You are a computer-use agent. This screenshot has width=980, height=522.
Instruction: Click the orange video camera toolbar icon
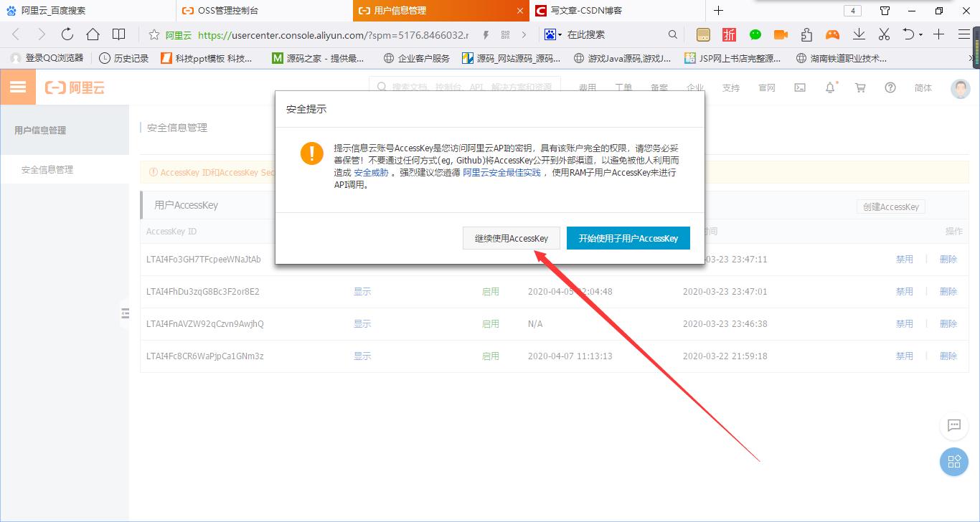pos(781,34)
